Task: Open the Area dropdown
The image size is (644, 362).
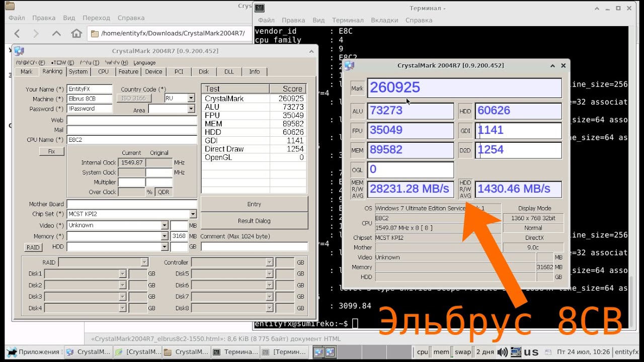Action: [x=191, y=109]
